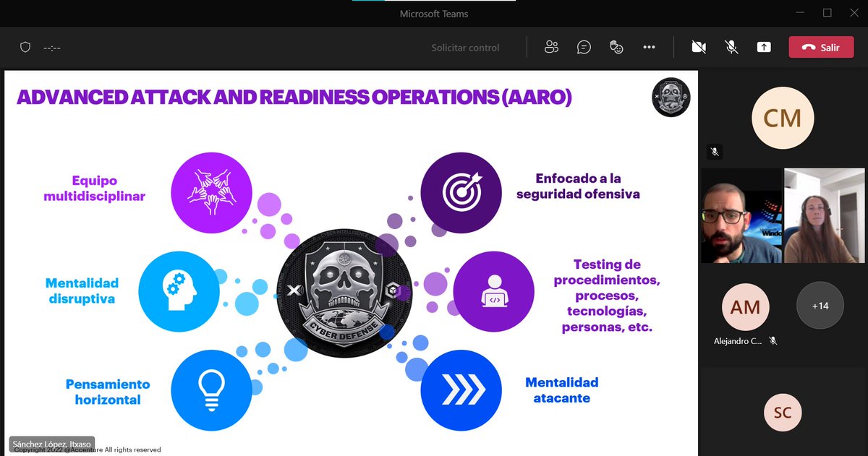Viewport: 868px width, 456px height.
Task: Open the more actions menu
Action: [x=649, y=46]
